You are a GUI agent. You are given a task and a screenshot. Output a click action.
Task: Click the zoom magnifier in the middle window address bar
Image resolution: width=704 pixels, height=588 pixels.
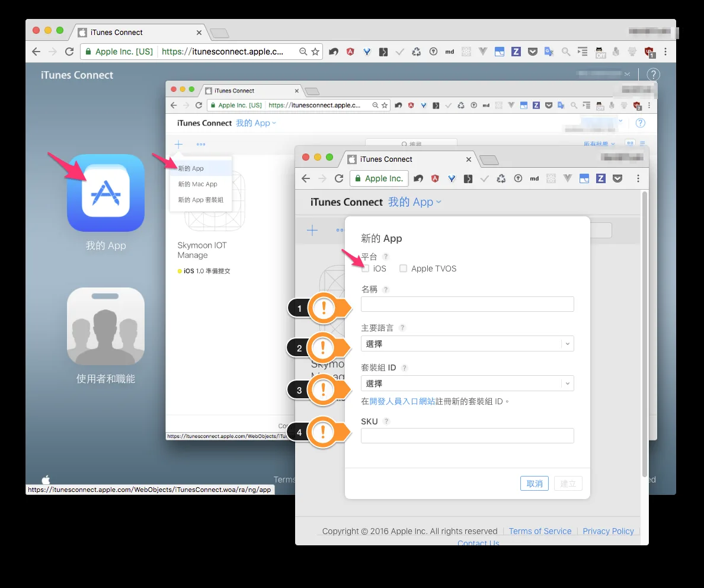point(375,105)
